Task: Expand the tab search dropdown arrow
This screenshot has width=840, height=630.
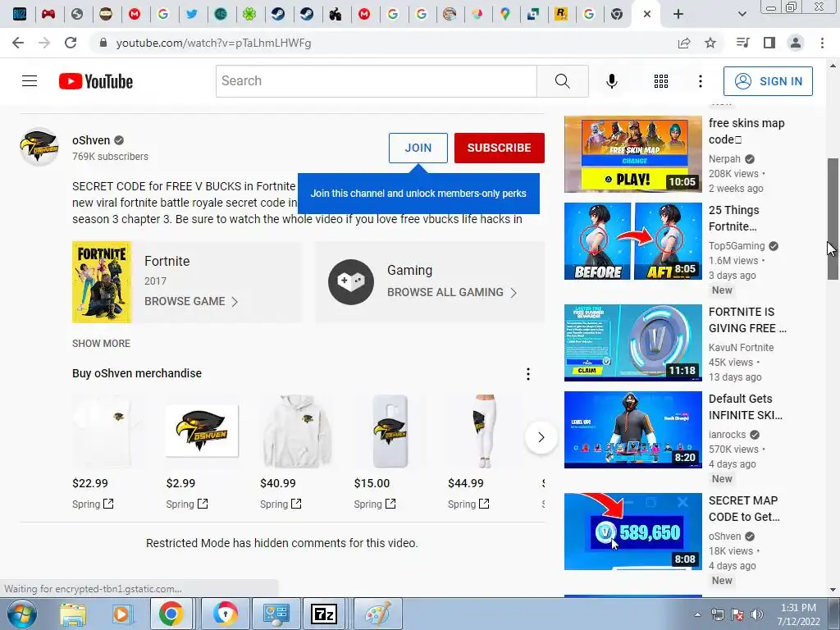Action: tap(742, 14)
